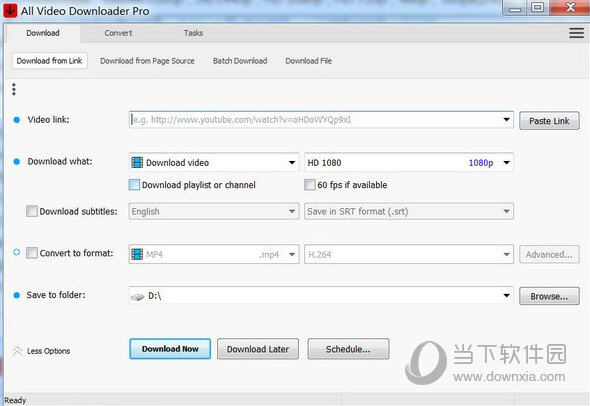This screenshot has width=590, height=406.
Task: Expand the Video link history dropdown arrow
Action: (506, 120)
